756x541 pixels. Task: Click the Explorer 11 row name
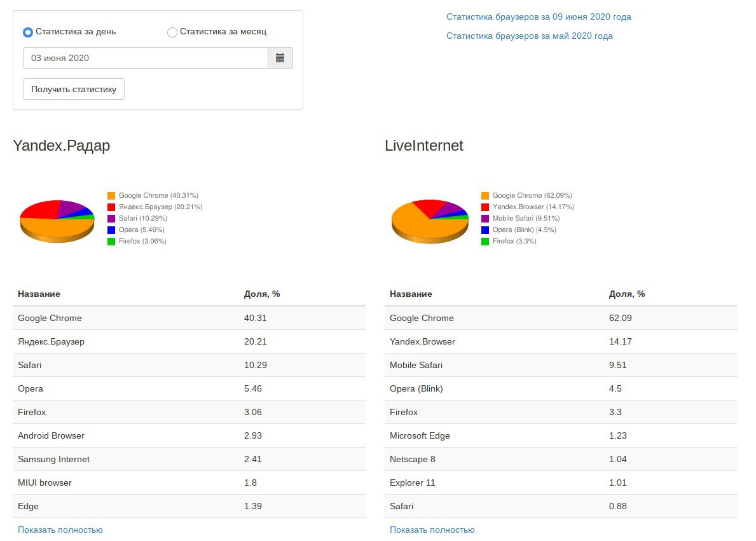(x=412, y=483)
